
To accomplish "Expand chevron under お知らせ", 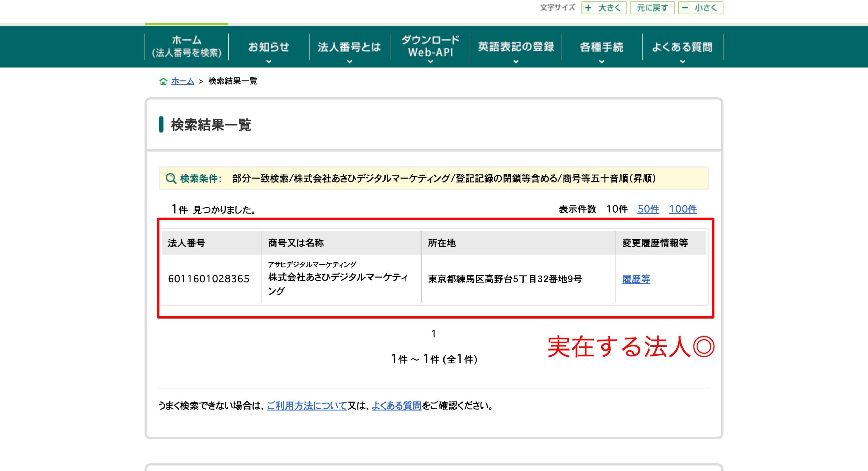I will pyautogui.click(x=269, y=62).
